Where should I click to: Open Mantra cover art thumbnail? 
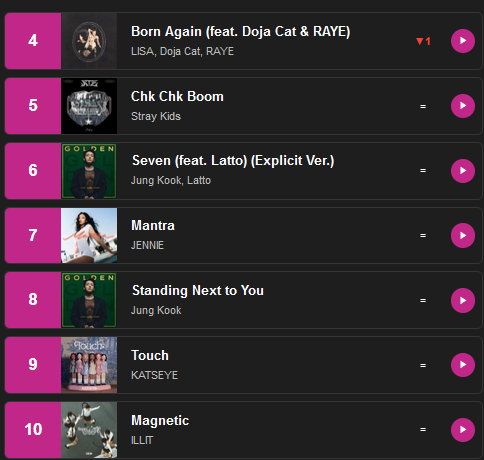click(89, 236)
